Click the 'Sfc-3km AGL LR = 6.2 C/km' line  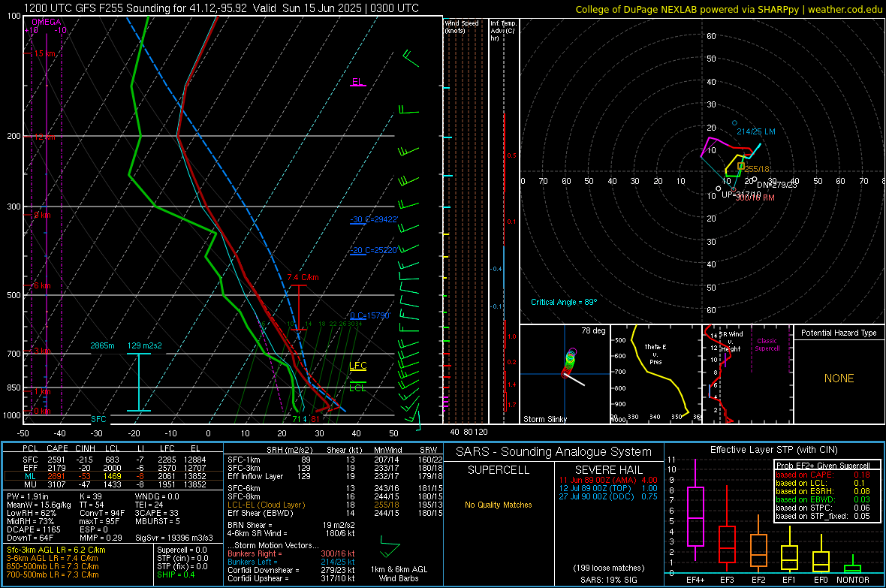[x=56, y=550]
